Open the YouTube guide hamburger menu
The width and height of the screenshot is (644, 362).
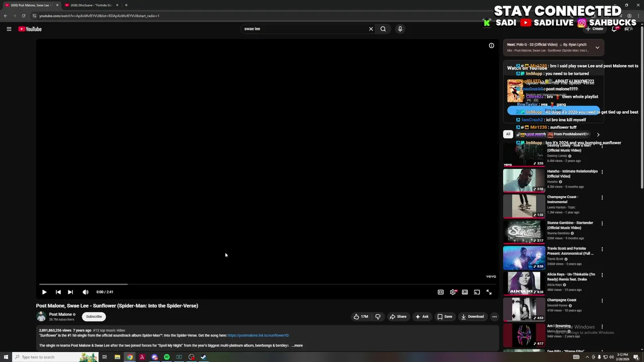(x=9, y=29)
